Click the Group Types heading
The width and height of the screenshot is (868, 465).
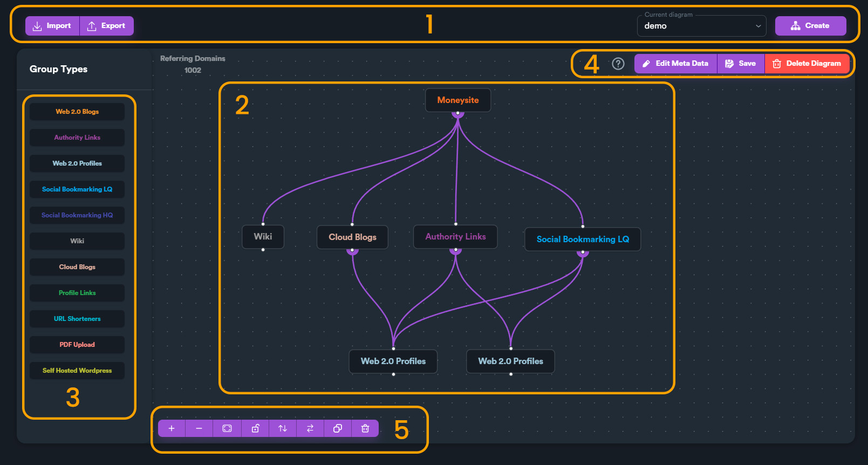[x=58, y=69]
